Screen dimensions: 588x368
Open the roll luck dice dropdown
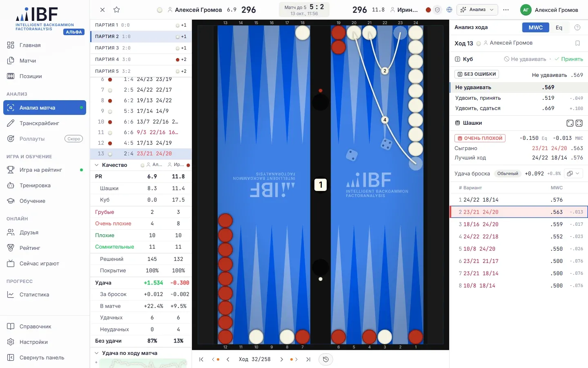(x=573, y=173)
